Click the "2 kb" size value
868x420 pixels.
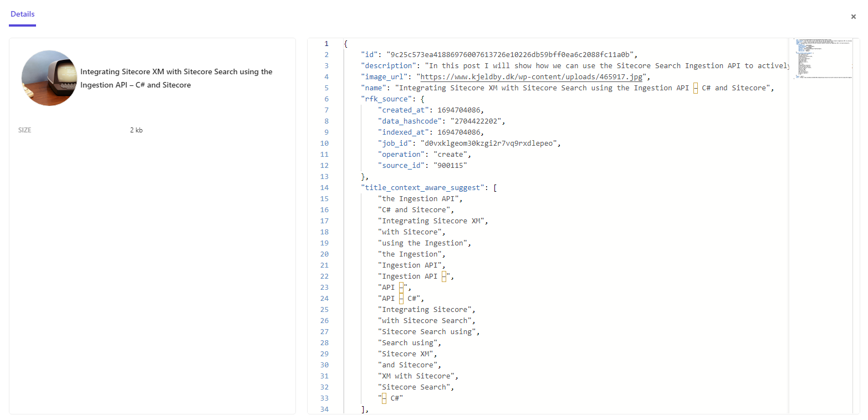coord(136,130)
